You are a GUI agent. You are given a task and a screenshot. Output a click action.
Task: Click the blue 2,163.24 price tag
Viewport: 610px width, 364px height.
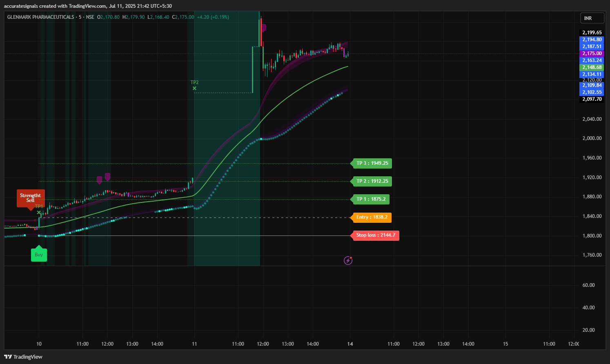point(592,60)
